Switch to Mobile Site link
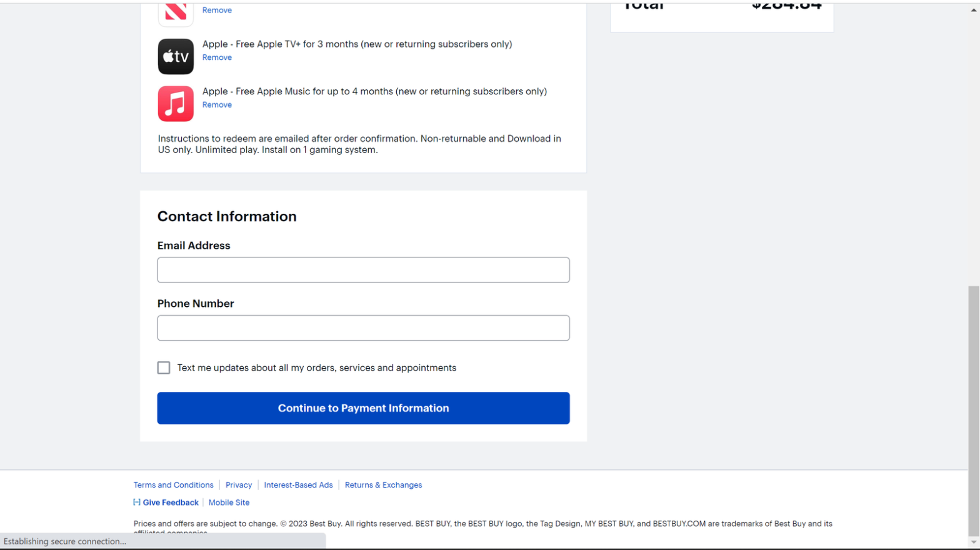This screenshot has height=550, width=980. pyautogui.click(x=229, y=502)
